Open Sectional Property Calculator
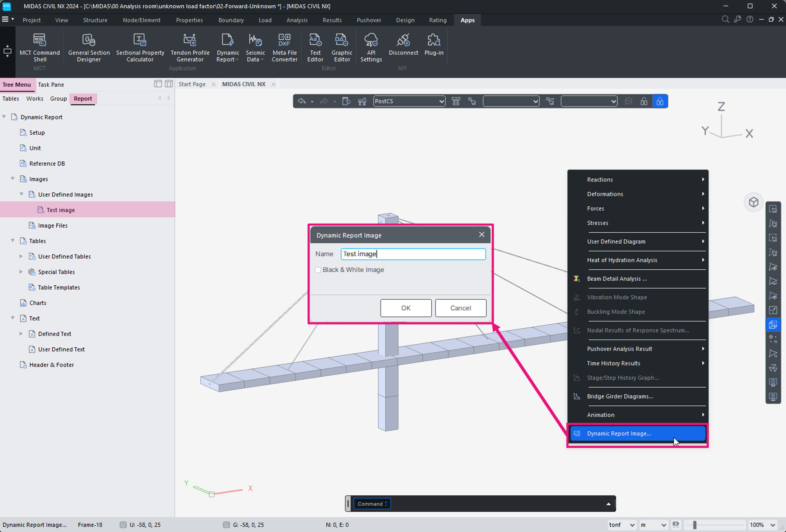 (140, 48)
